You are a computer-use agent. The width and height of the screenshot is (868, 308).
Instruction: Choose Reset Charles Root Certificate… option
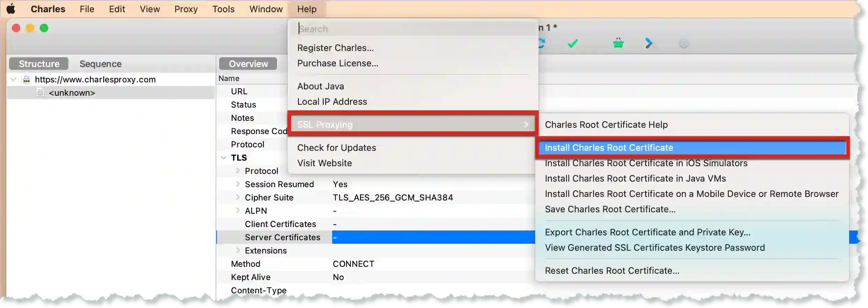pyautogui.click(x=612, y=271)
